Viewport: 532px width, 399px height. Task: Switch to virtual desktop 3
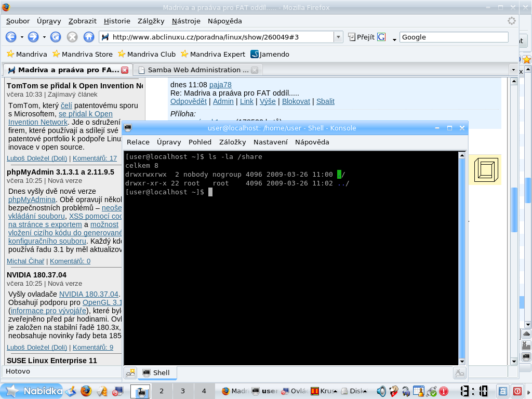click(183, 391)
